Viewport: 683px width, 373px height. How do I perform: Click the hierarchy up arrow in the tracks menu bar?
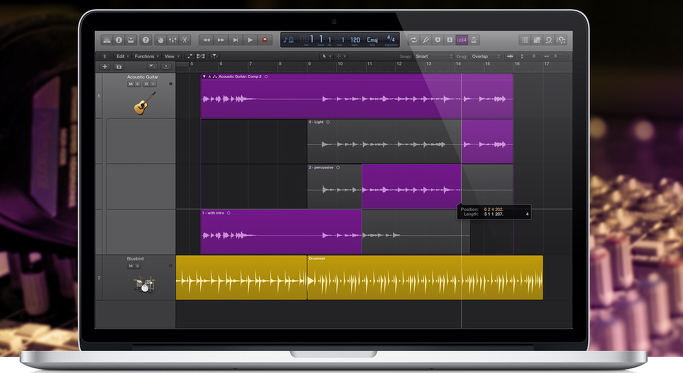tap(105, 56)
